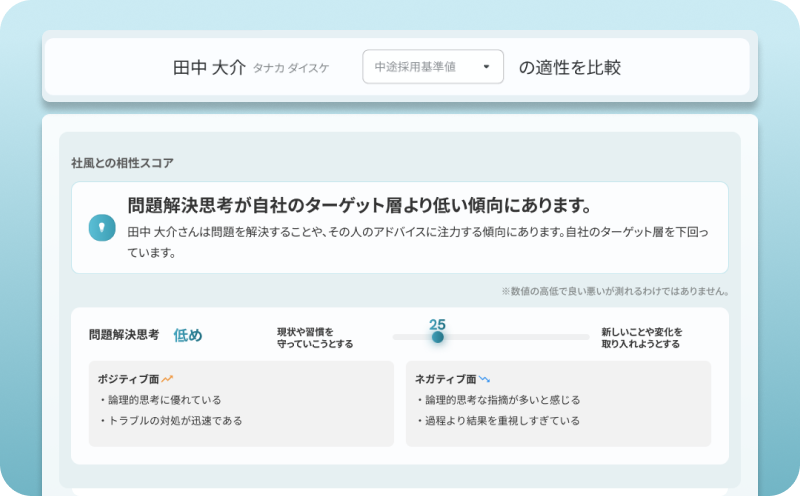Click the right slider label 新しいことや変化を取り入れようとする

click(641, 338)
